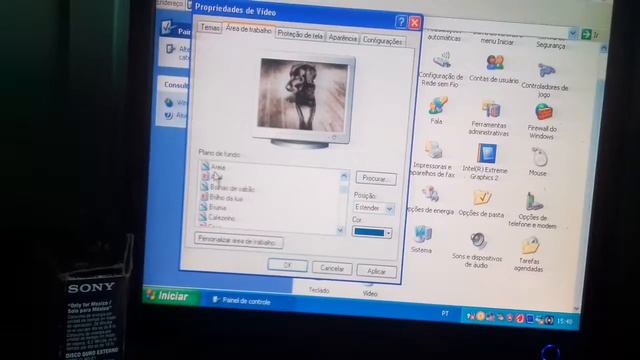Click the Aplicar button

[x=376, y=271]
